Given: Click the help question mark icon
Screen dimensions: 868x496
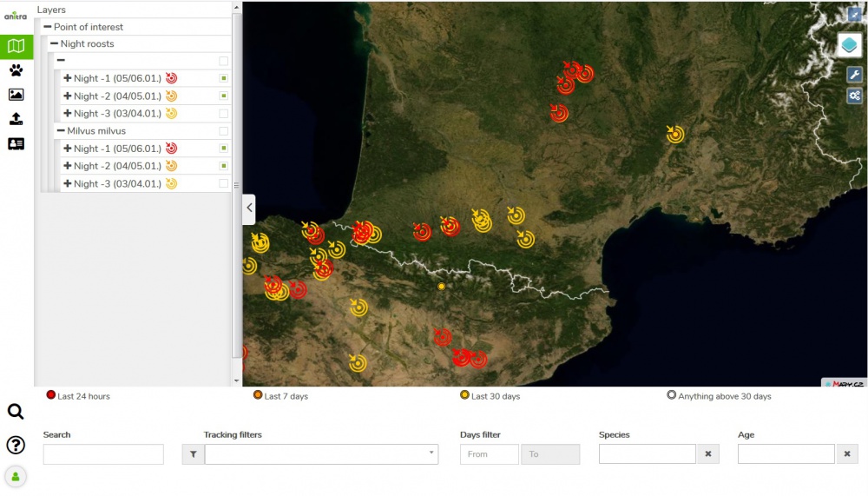Looking at the screenshot, I should tap(16, 445).
